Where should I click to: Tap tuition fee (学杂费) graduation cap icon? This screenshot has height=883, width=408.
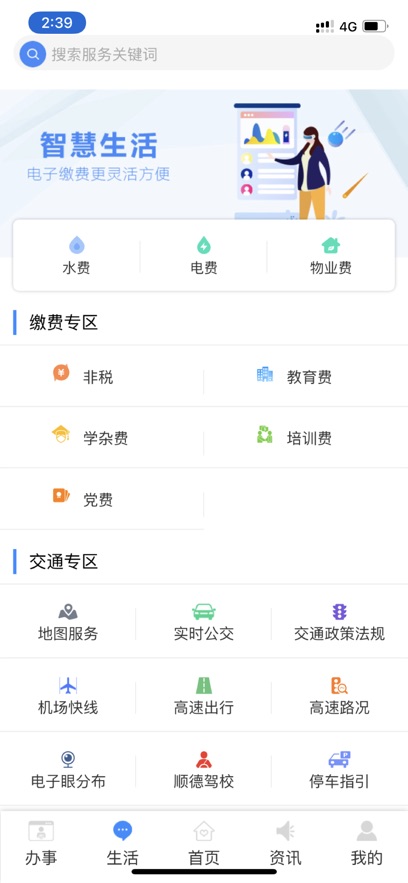(x=61, y=434)
